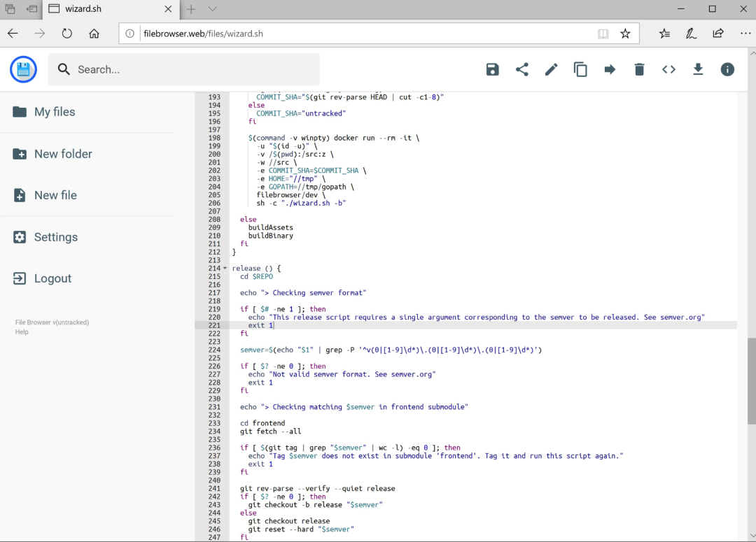Viewport: 756px width, 542px height.
Task: Add notes with the pen icon
Action: [691, 34]
